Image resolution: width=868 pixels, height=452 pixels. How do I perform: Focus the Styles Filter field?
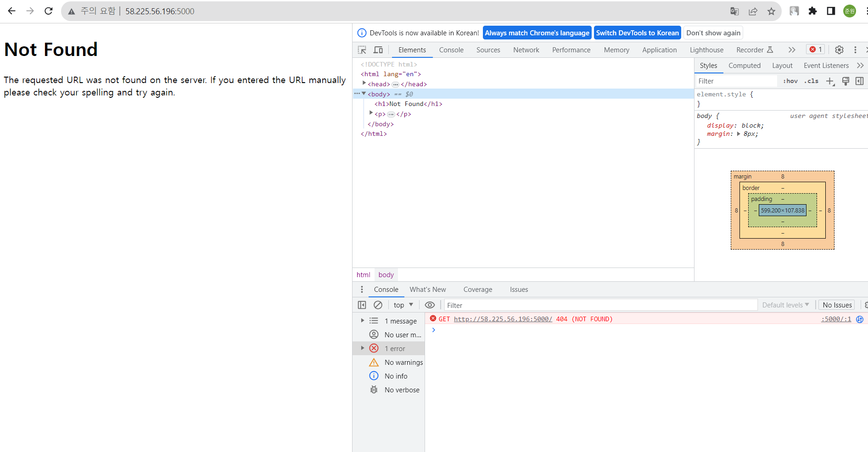point(736,81)
